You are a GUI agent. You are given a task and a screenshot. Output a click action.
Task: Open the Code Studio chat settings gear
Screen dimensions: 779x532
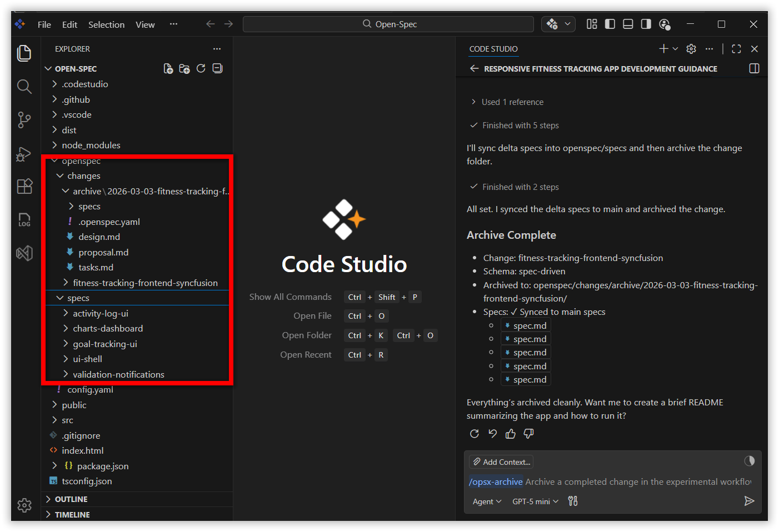[x=691, y=49]
